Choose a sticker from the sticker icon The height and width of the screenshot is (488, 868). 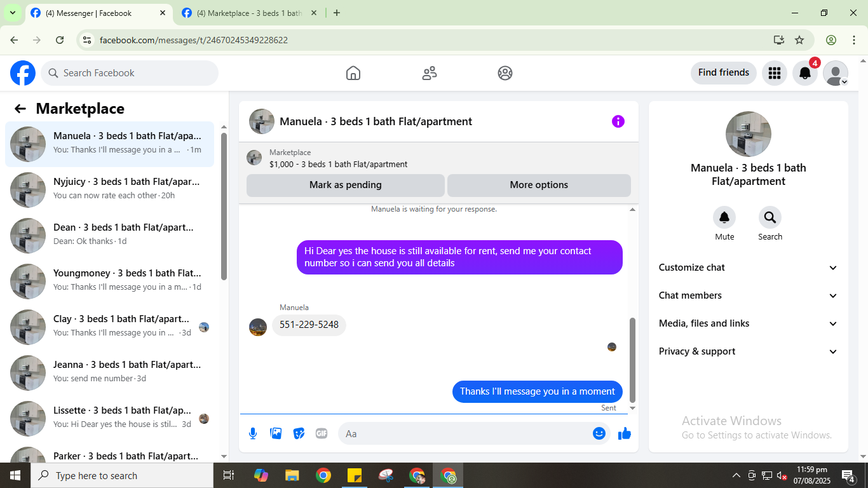299,433
